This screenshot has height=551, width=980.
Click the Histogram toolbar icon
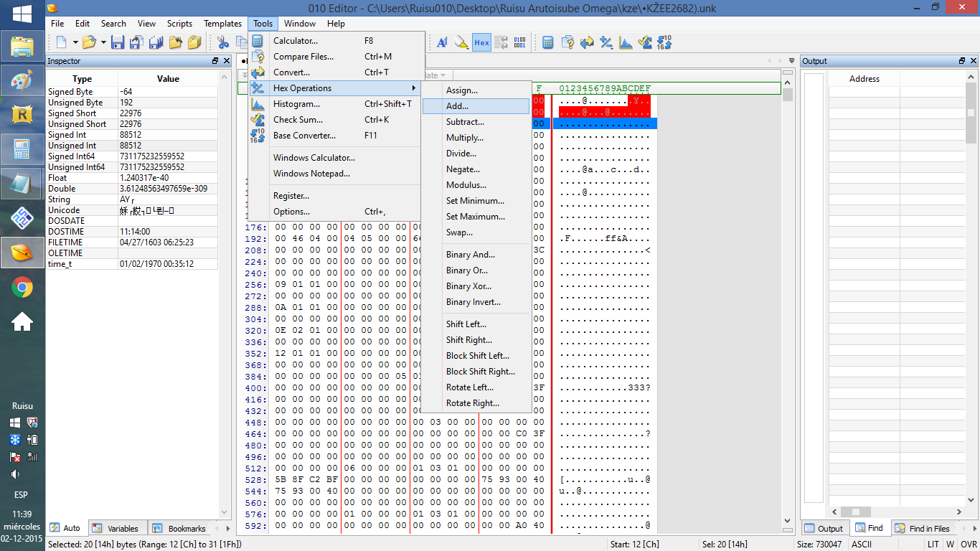[x=626, y=42]
